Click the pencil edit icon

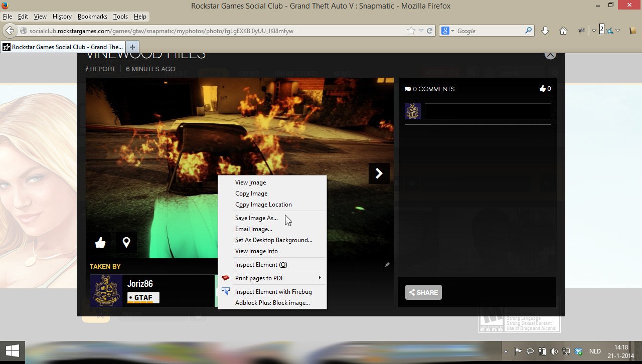coord(387,265)
